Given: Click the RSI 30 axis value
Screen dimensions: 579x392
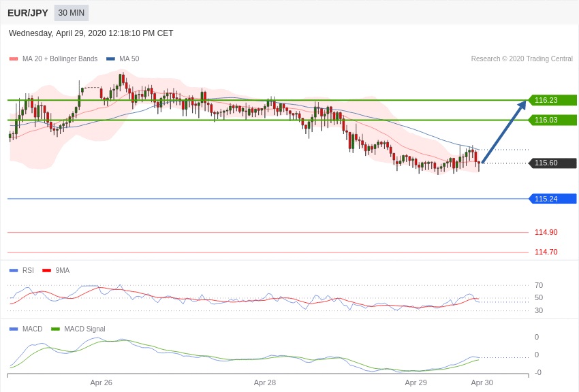Looking at the screenshot, I should tap(539, 310).
